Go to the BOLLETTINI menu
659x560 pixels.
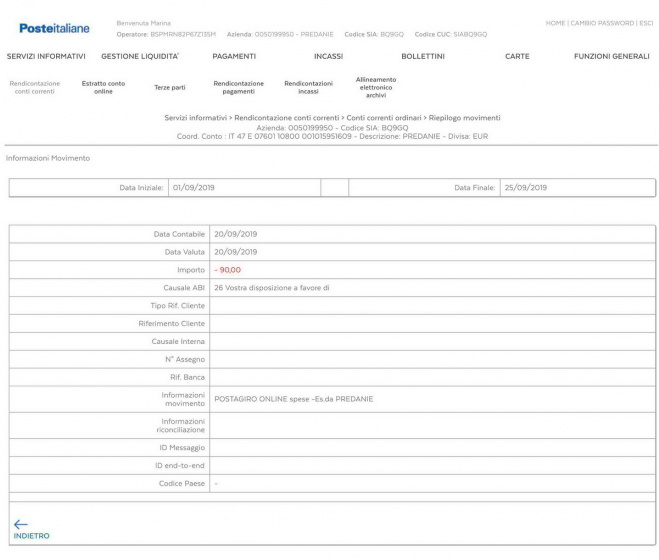click(423, 56)
